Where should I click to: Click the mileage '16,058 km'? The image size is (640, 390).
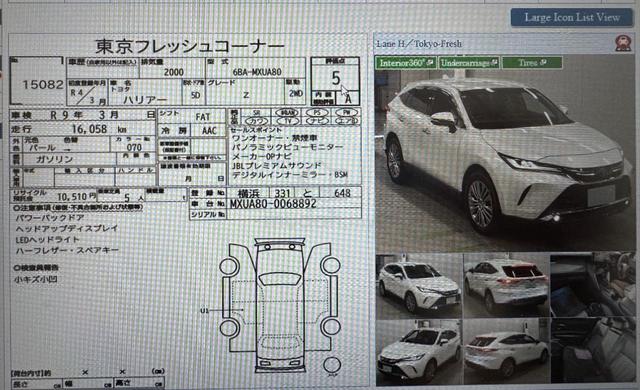[x=99, y=129]
